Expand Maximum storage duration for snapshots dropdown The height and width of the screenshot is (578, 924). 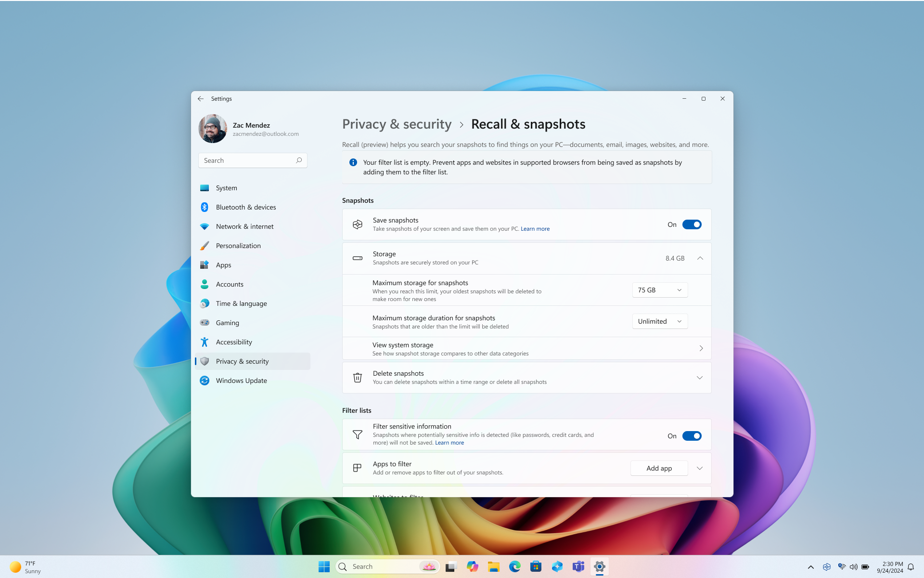click(x=658, y=321)
